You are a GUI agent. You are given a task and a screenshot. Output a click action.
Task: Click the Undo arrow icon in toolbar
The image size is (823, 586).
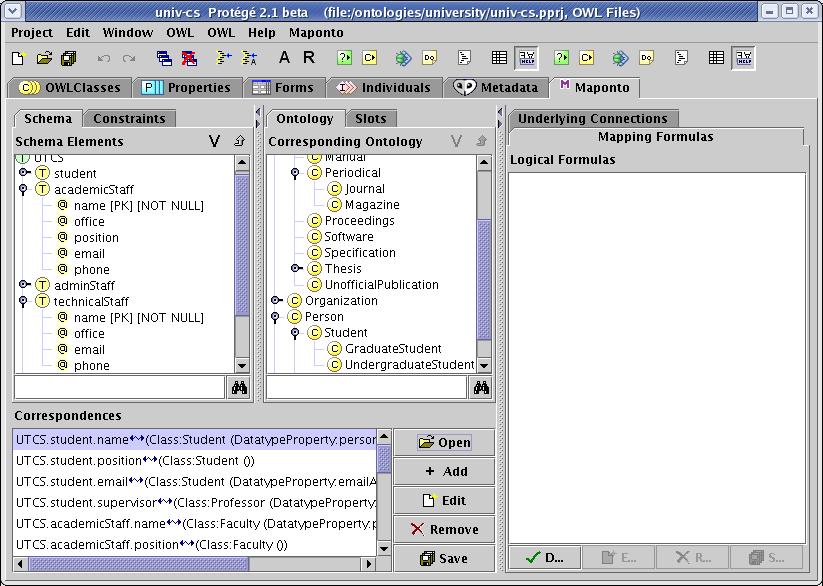(103, 58)
